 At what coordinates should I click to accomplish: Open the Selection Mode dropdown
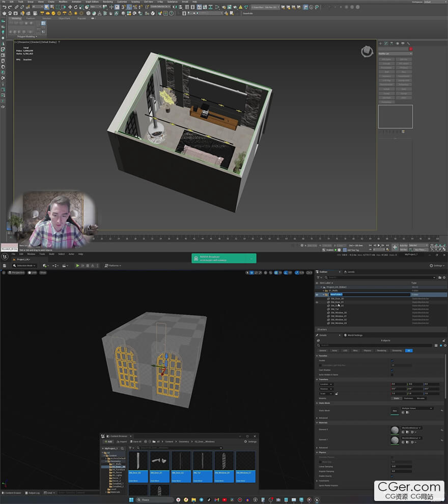[24, 266]
